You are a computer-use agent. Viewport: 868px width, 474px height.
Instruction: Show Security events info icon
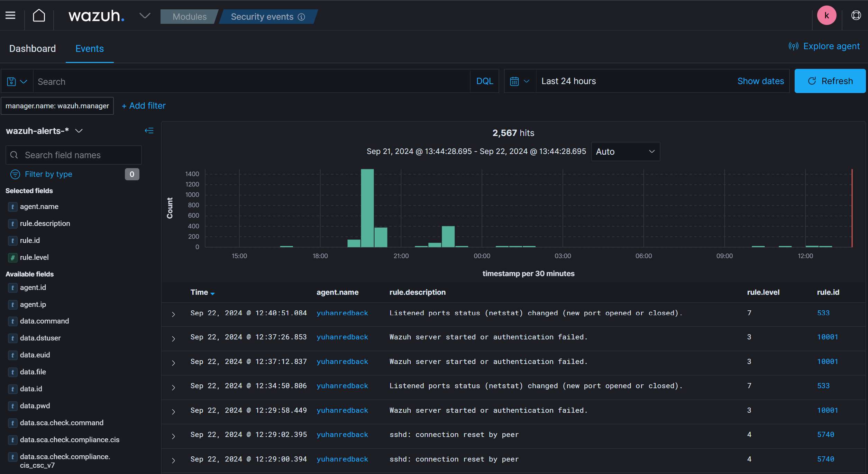point(302,17)
